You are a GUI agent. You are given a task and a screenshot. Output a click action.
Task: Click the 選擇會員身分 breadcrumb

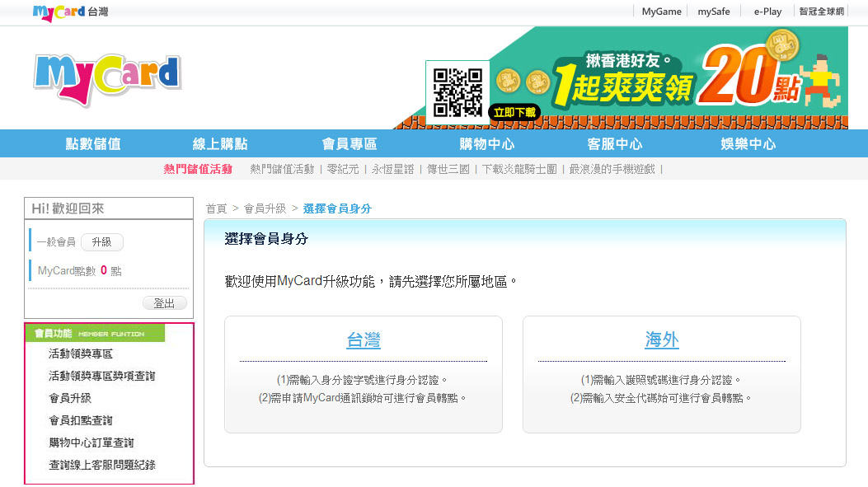pyautogui.click(x=337, y=208)
